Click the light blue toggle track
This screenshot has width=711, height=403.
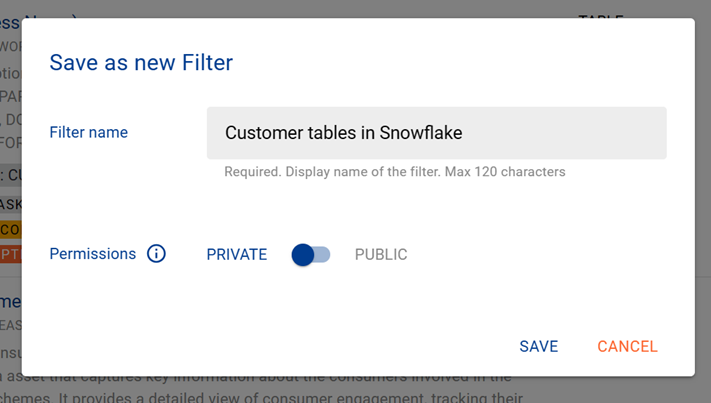(x=322, y=255)
